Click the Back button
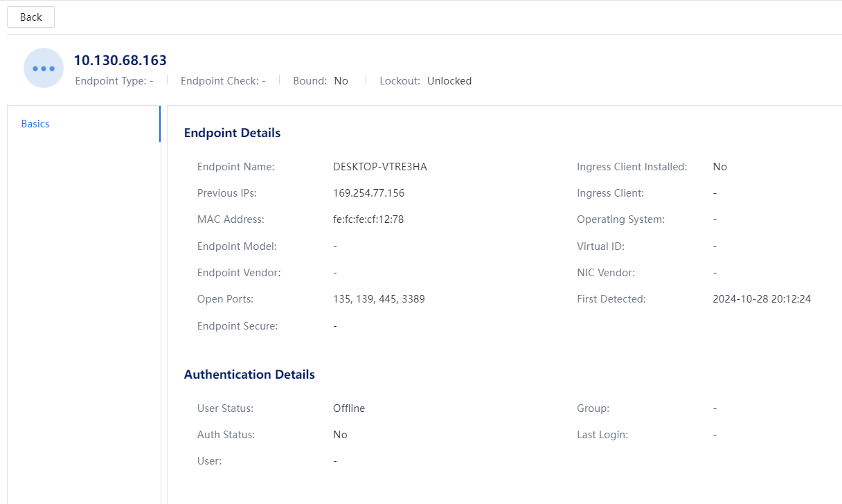 pos(30,17)
